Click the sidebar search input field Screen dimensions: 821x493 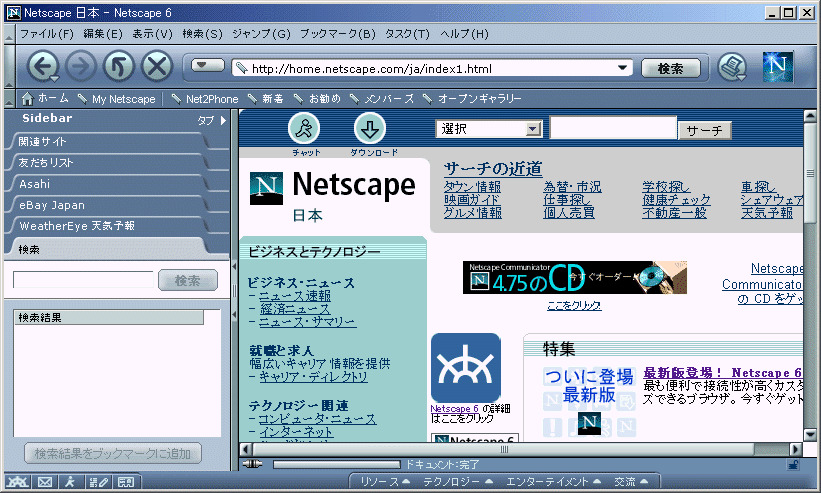83,279
